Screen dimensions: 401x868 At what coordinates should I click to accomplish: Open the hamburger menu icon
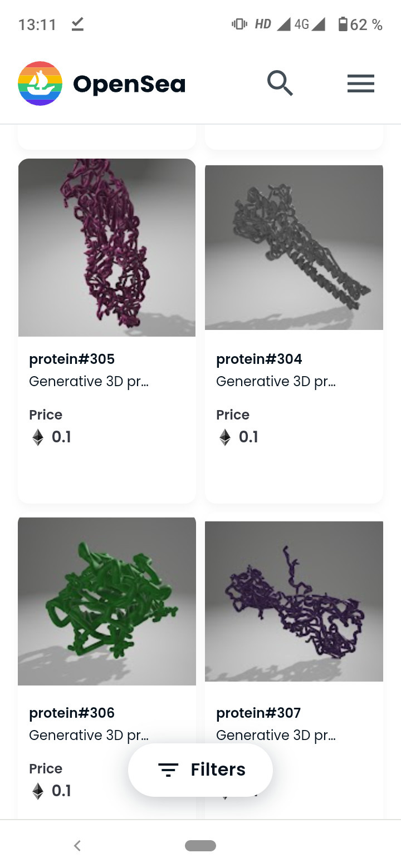pos(360,83)
